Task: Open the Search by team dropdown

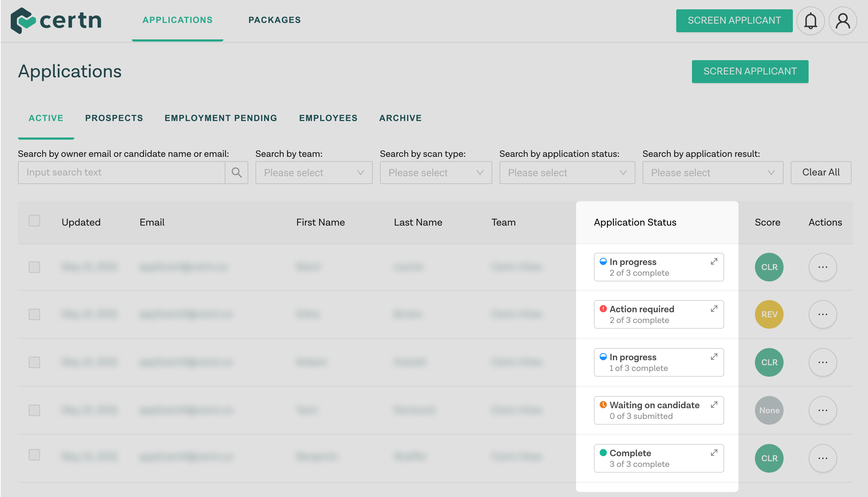Action: coord(314,173)
